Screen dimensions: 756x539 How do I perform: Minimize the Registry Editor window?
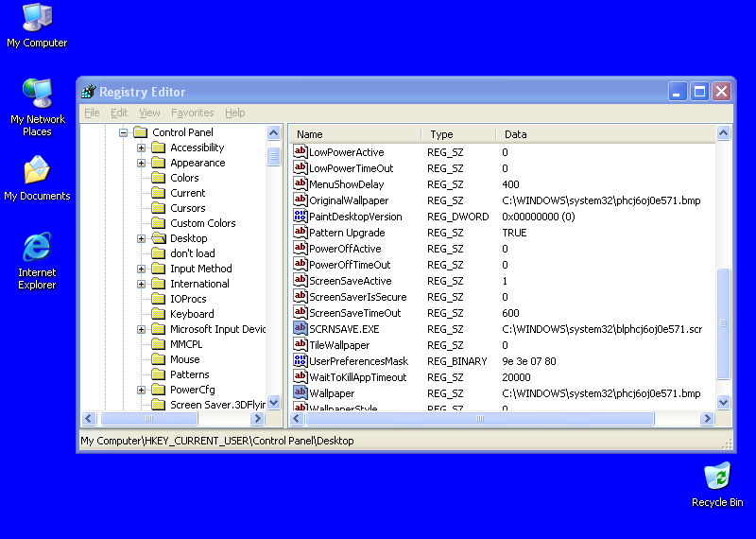coord(677,91)
